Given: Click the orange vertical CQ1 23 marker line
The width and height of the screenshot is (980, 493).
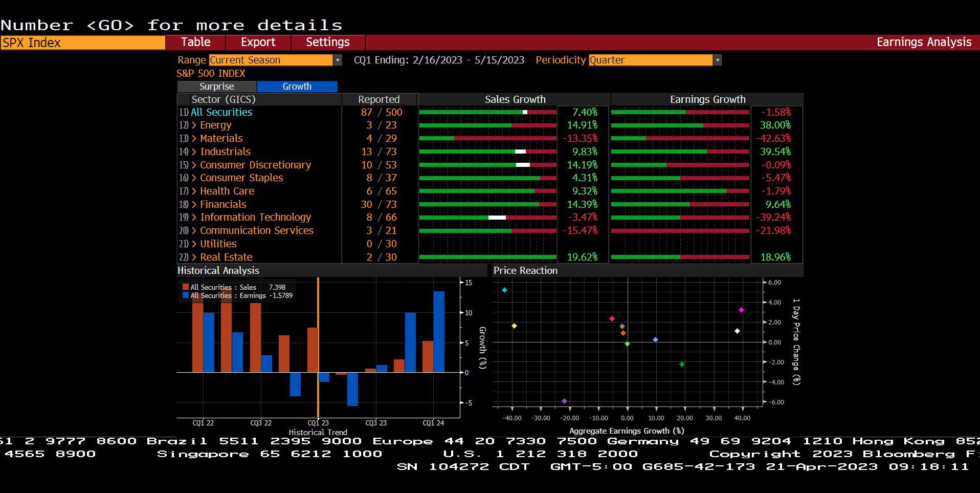Looking at the screenshot, I should [x=318, y=348].
